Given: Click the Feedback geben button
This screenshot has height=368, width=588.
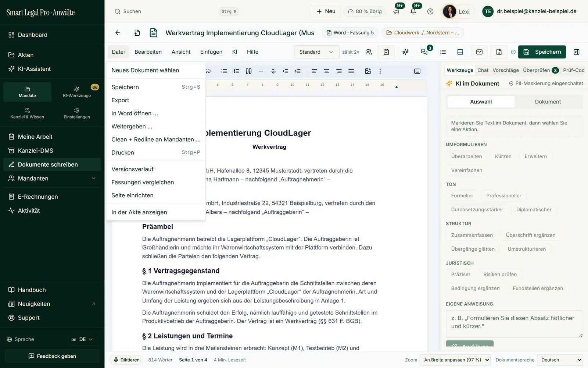Looking at the screenshot, I should pyautogui.click(x=52, y=356).
